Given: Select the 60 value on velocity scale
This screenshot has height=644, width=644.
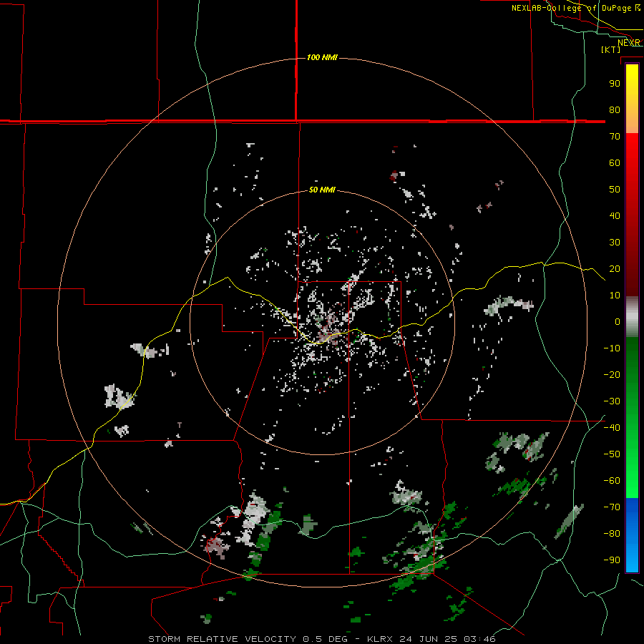Looking at the screenshot, I should click(615, 162).
